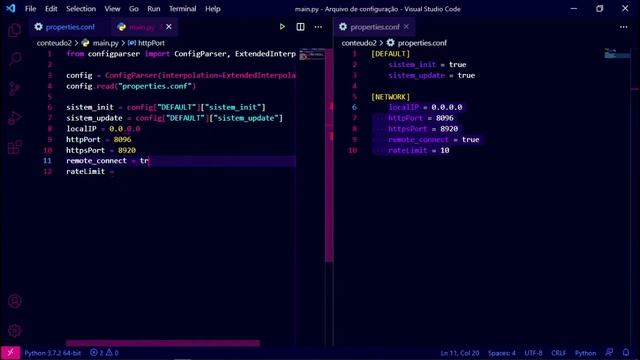This screenshot has width=640, height=360.
Task: Close the main.py tab
Action: point(169,27)
